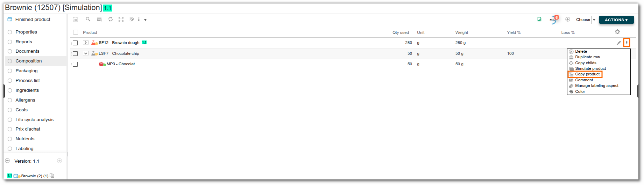Image resolution: width=644 pixels, height=185 pixels.
Task: Select Copy product from the context menu
Action: coord(587,74)
